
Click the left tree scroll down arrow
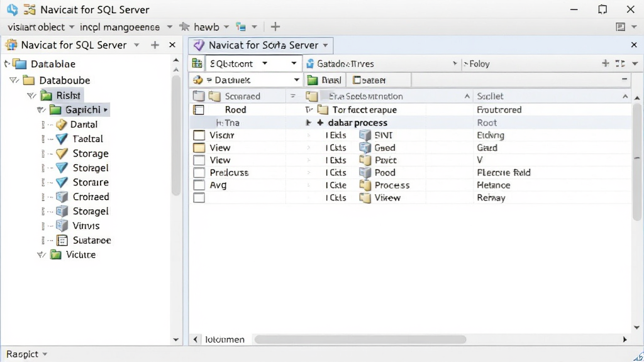pos(176,339)
